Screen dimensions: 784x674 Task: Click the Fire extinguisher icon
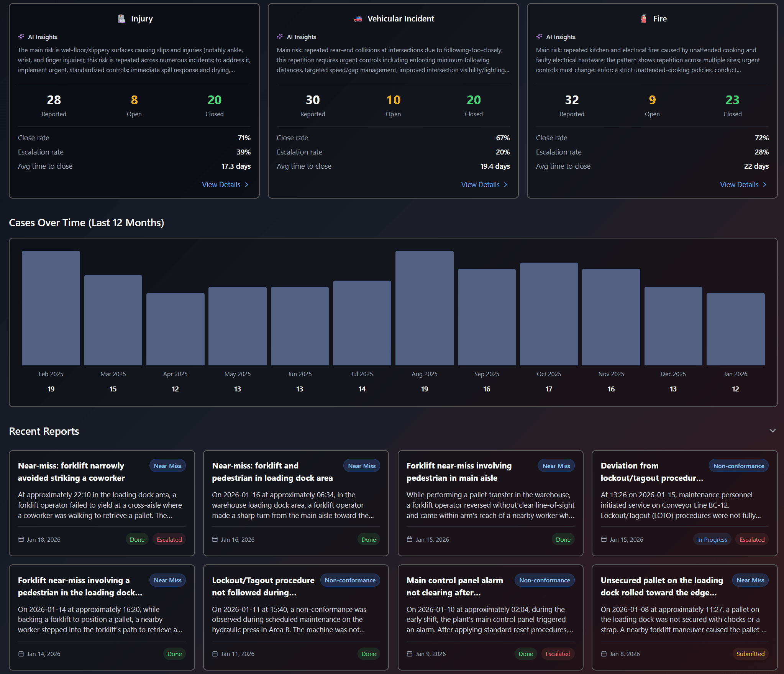(643, 18)
